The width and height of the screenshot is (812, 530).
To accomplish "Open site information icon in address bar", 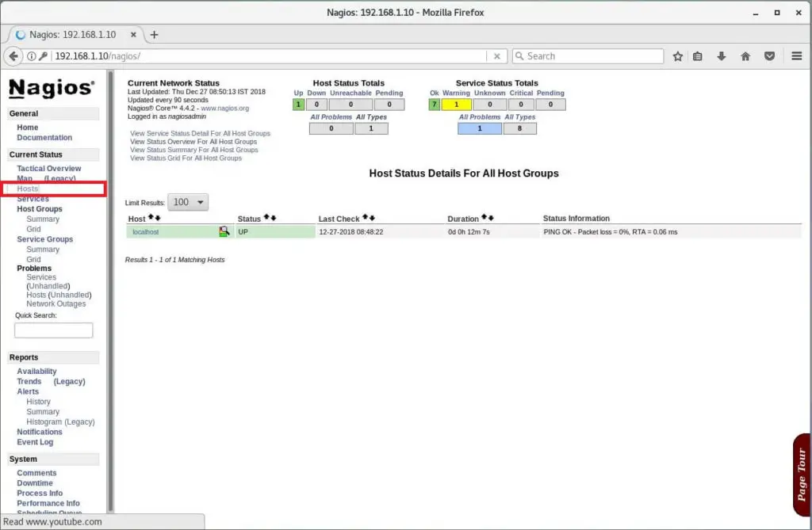I will coord(32,56).
